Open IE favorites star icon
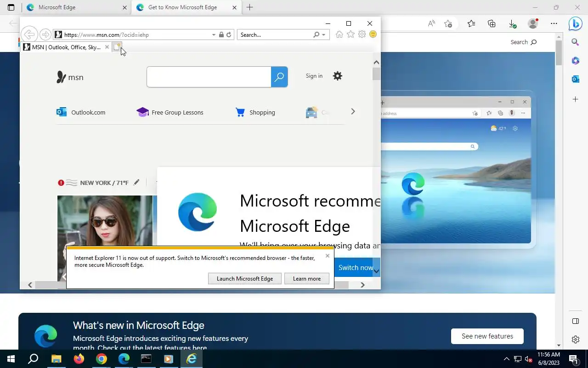This screenshot has height=368, width=588. tap(351, 34)
